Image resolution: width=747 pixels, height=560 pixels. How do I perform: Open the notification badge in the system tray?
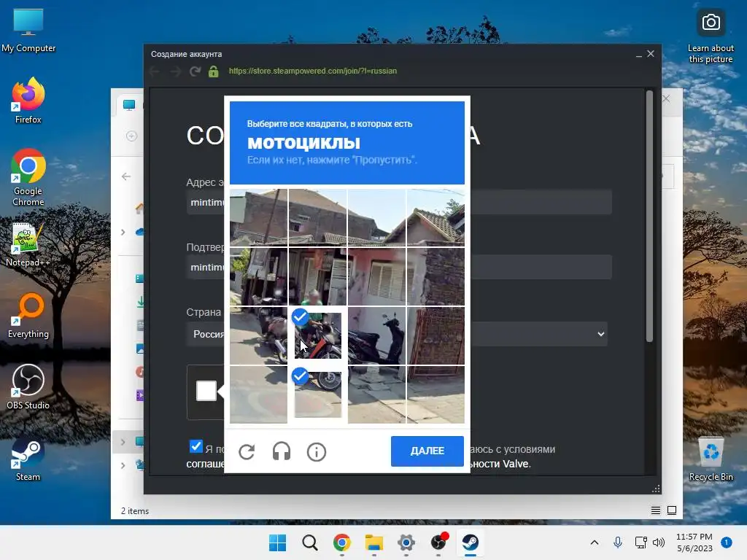click(x=727, y=542)
